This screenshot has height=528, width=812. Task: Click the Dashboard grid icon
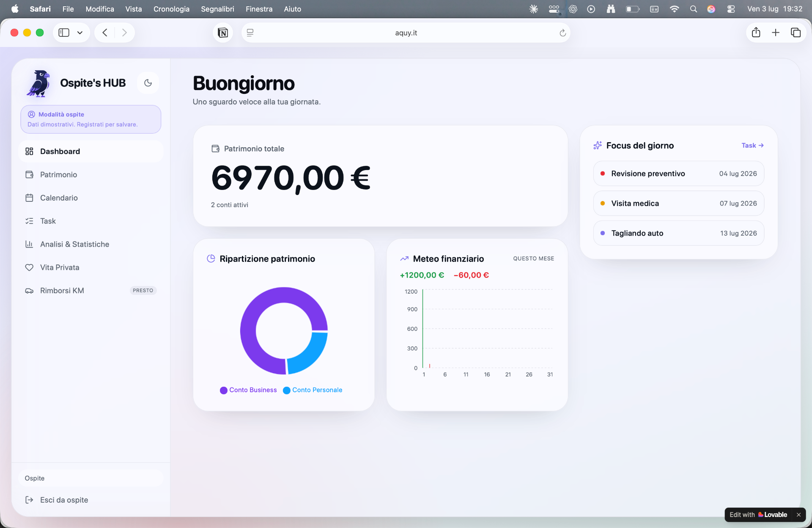coord(29,151)
